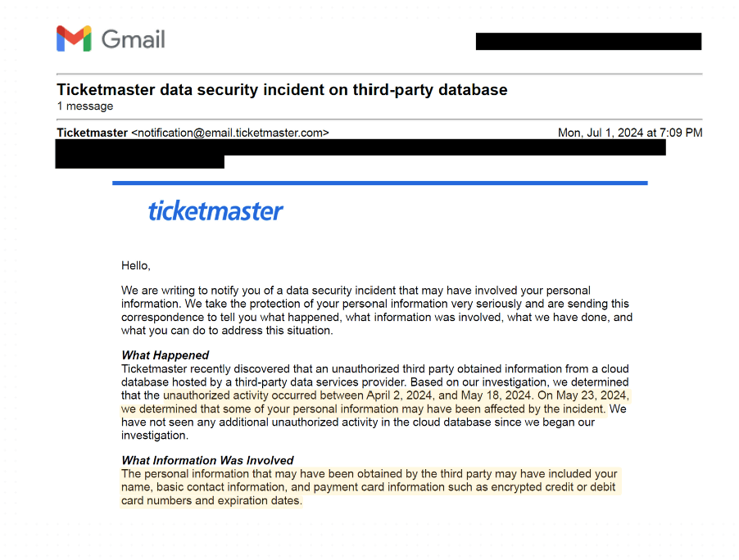739x560 pixels.
Task: Click the "1 message" count label
Action: coord(85,106)
